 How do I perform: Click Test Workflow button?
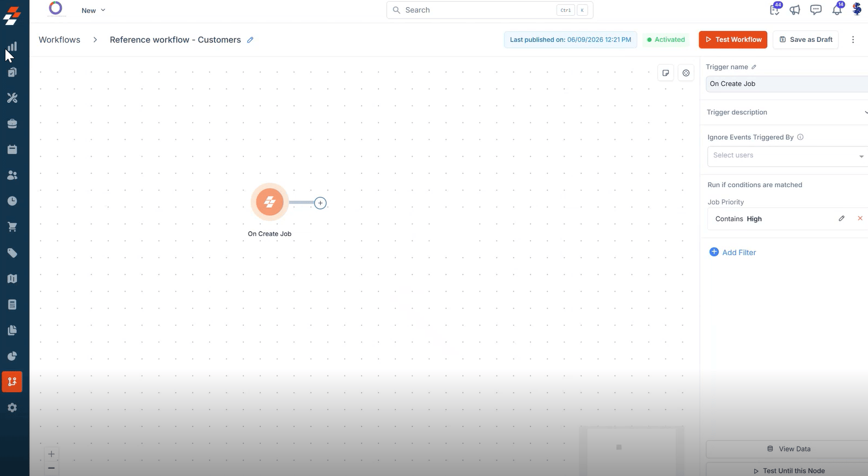[733, 40]
